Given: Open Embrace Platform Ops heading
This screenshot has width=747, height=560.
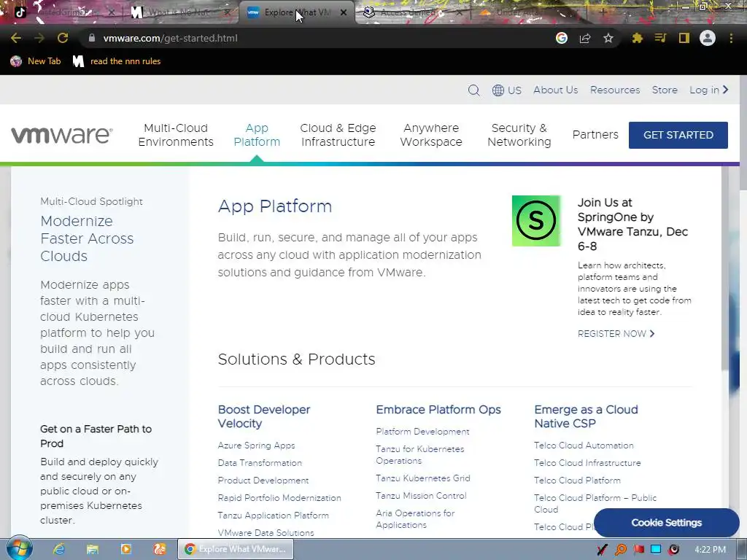Looking at the screenshot, I should tap(438, 410).
